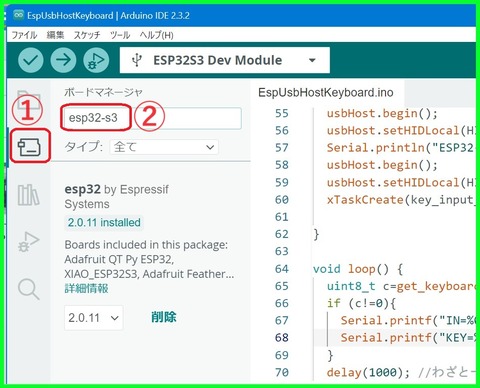Click the 'uint8_t c=get_keyboar' code line

401,286
